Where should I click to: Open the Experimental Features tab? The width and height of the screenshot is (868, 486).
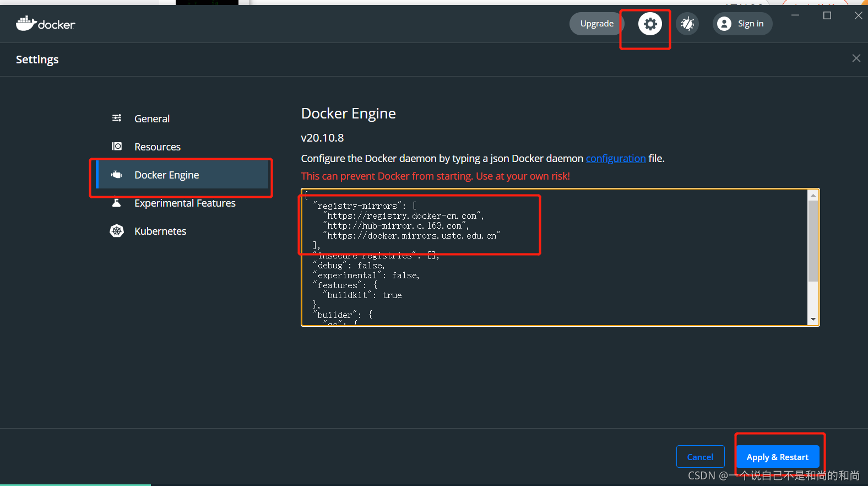coord(182,203)
